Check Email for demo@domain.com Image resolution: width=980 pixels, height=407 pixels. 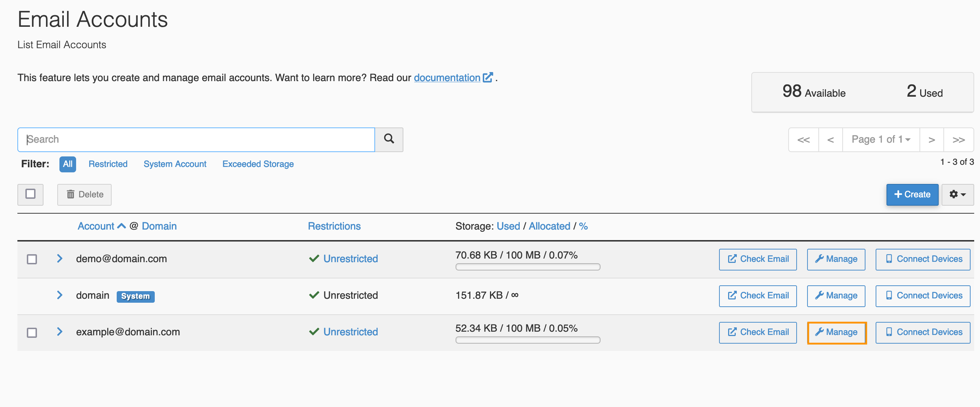coord(758,259)
